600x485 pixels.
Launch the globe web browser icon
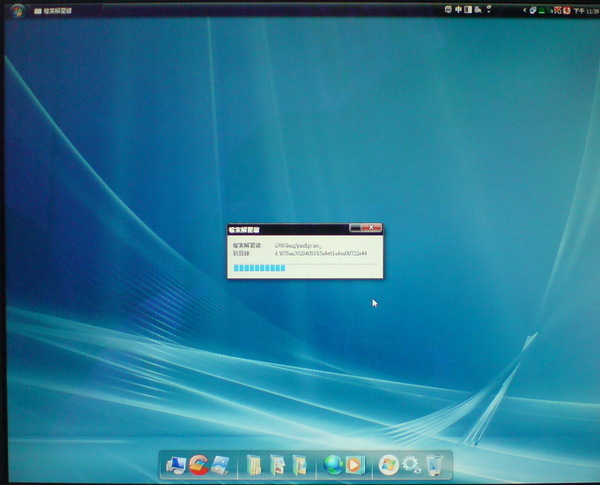point(333,465)
